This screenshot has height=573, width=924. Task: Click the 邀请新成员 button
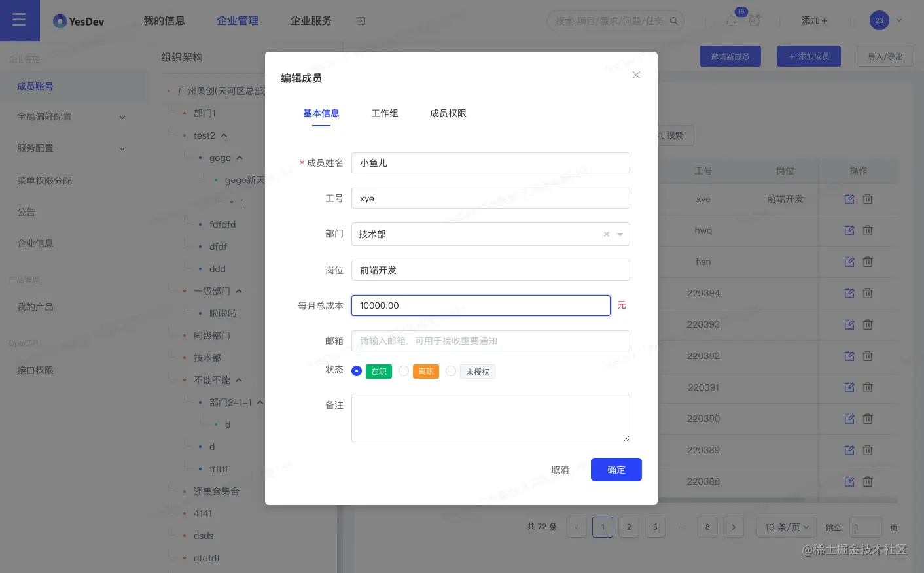pyautogui.click(x=730, y=56)
